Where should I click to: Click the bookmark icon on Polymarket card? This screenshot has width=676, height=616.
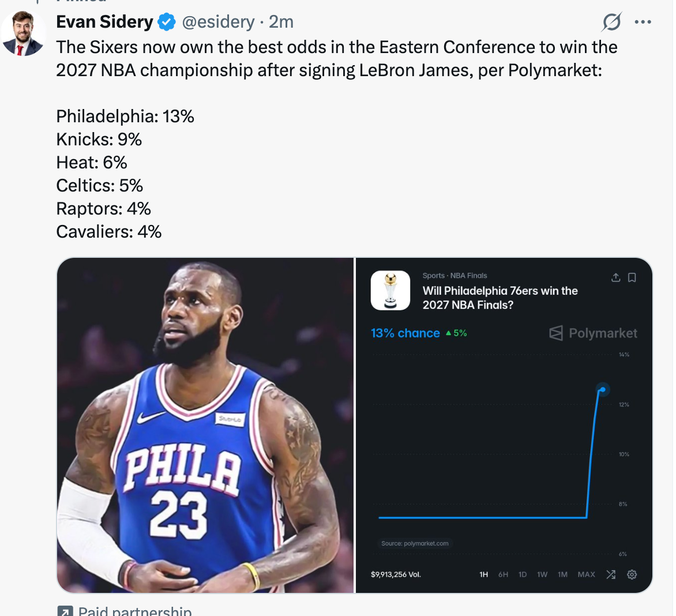click(x=632, y=277)
